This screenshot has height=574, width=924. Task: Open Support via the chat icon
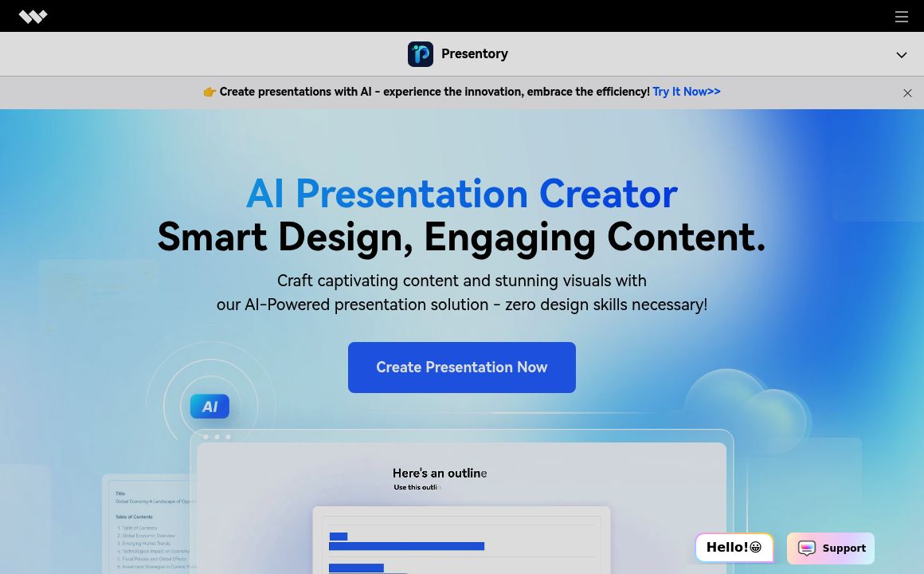(807, 548)
